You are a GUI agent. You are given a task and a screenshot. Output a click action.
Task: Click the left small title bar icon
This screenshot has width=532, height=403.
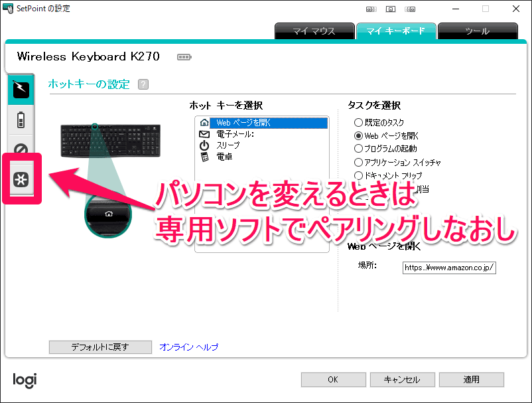[x=371, y=9]
